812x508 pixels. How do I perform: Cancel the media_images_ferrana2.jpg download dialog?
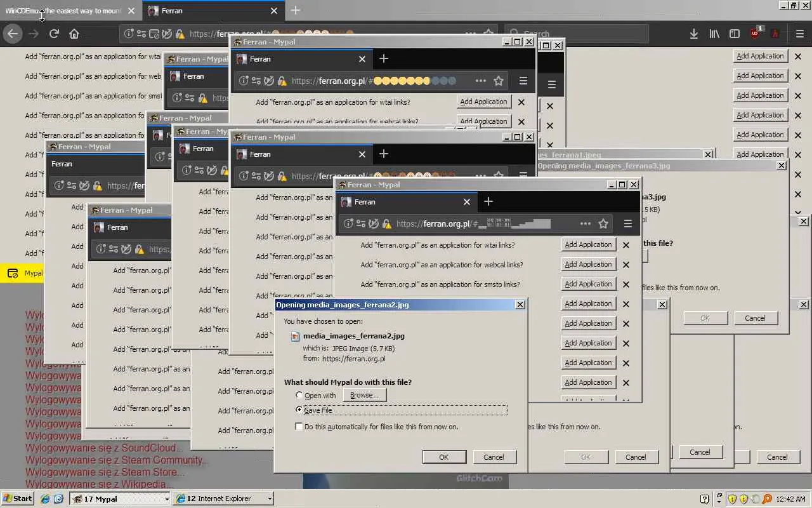point(494,457)
